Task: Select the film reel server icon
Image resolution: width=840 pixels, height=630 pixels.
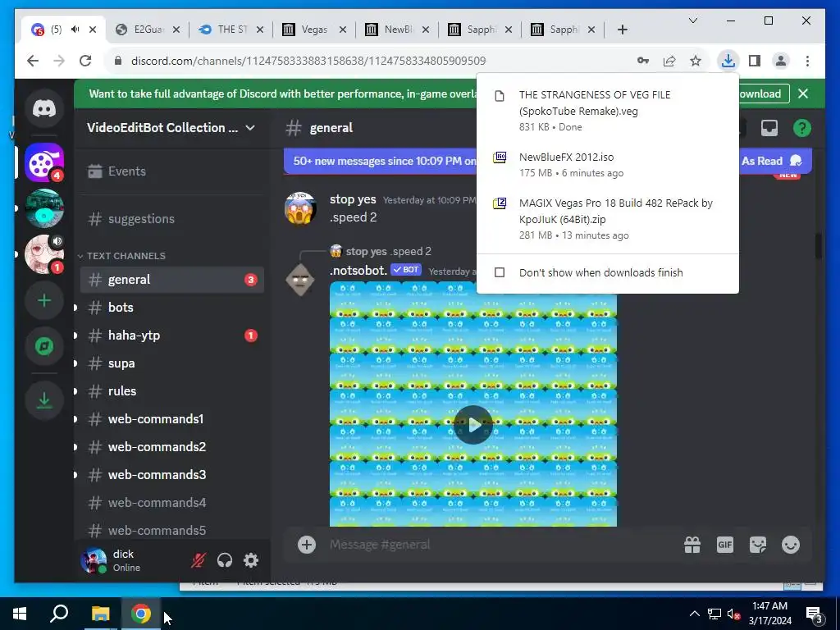Action: pyautogui.click(x=44, y=163)
